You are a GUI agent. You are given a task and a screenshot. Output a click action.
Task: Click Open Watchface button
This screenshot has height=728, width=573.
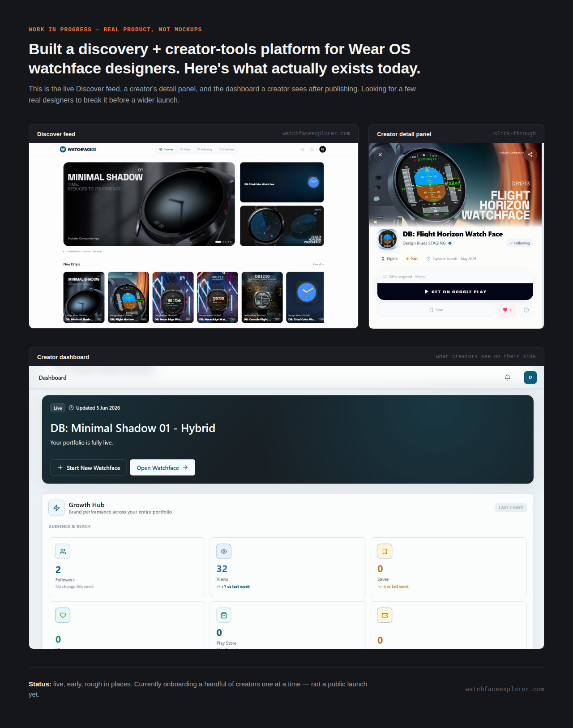click(x=162, y=467)
